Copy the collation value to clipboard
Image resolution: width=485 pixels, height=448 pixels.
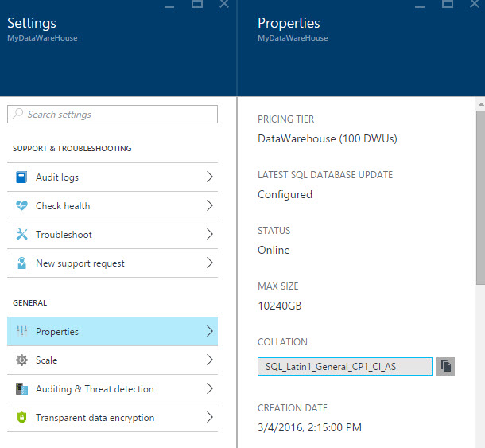tap(446, 366)
